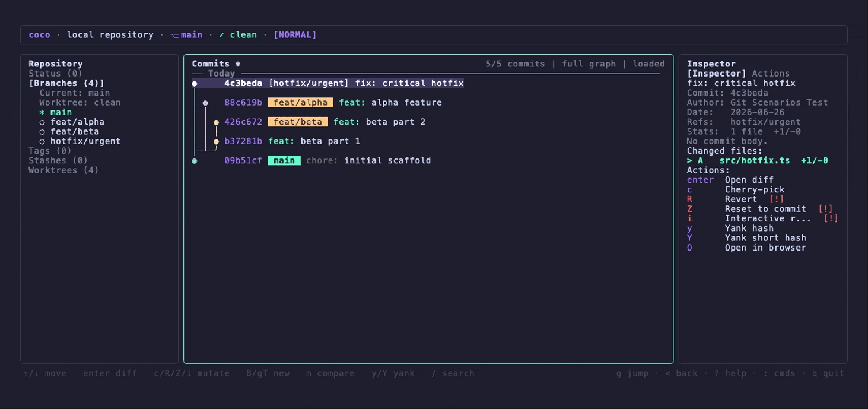
Task: Select commit hash 88c619b
Action: tap(243, 103)
